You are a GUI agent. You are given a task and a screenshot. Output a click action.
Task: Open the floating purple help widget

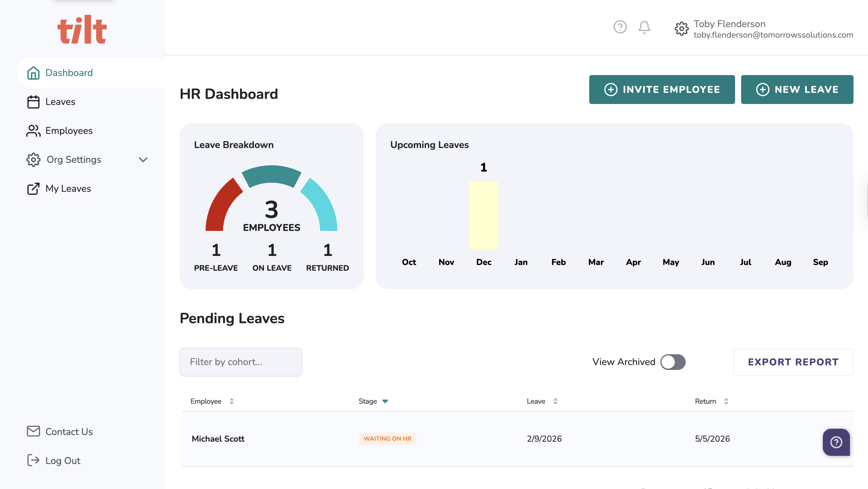pos(836,442)
